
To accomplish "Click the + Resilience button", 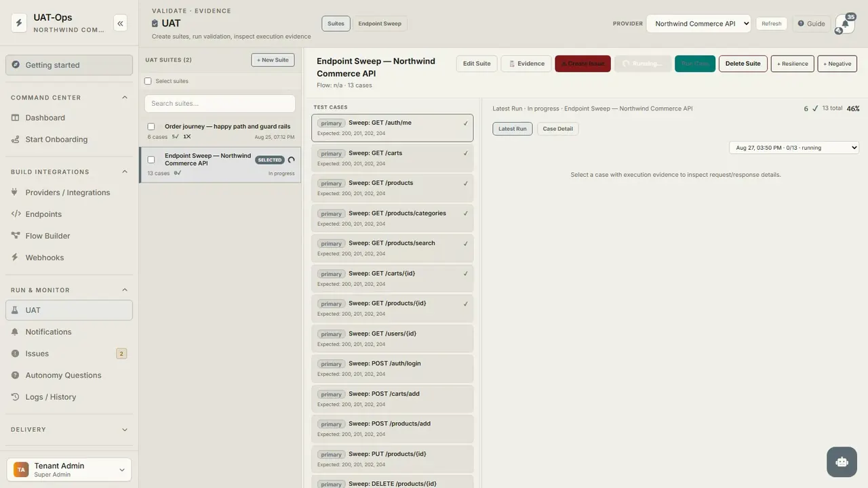I will (793, 64).
